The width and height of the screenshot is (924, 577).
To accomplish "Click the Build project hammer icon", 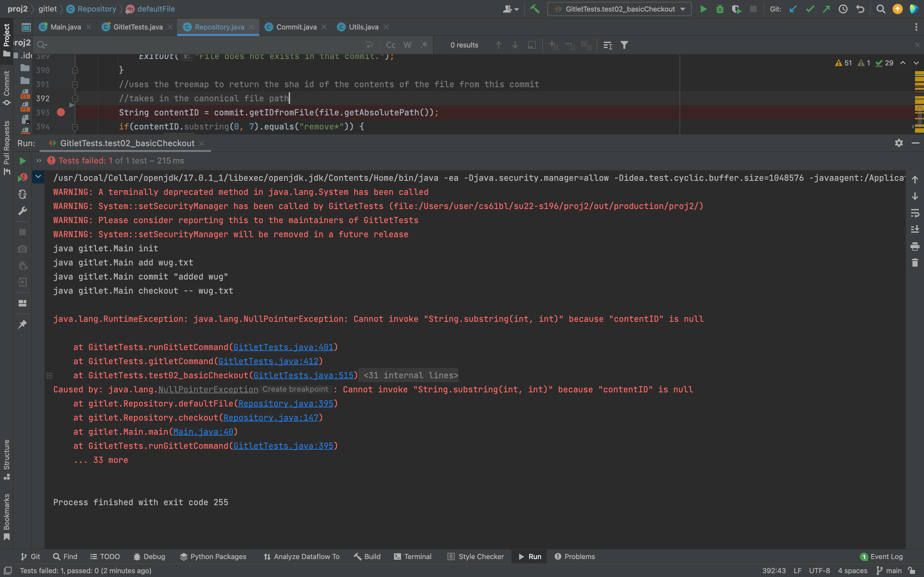I will (535, 9).
